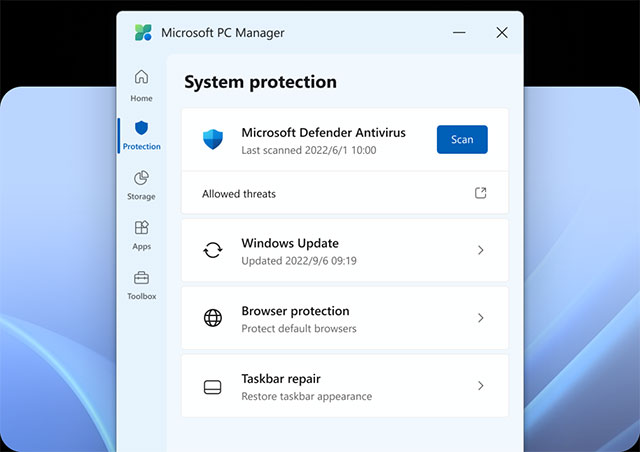Switch to the Toolbox tab label
This screenshot has width=640, height=452.
142,296
